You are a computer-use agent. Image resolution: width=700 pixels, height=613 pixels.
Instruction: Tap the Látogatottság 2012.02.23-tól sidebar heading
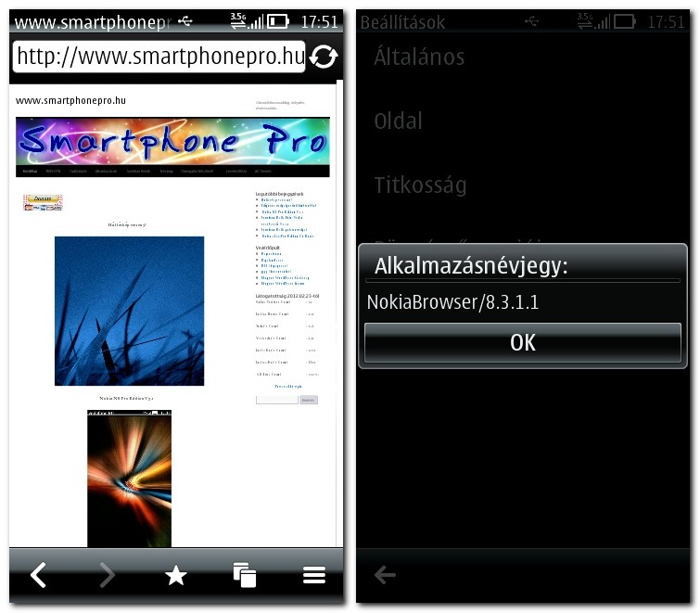(287, 296)
